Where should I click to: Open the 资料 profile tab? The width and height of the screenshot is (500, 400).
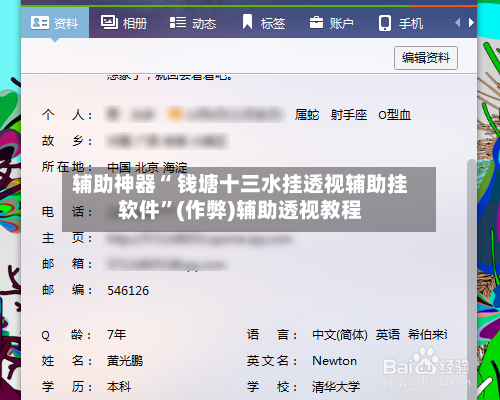pos(55,23)
